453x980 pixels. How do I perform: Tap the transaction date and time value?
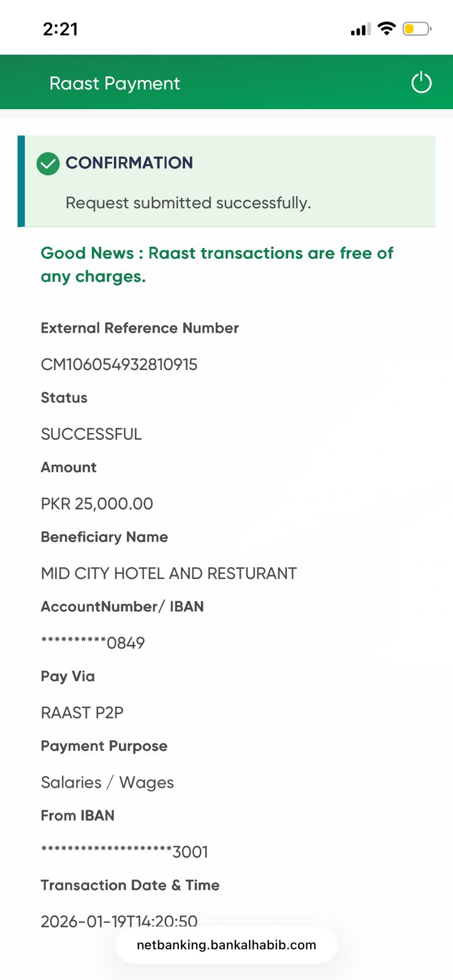[119, 921]
